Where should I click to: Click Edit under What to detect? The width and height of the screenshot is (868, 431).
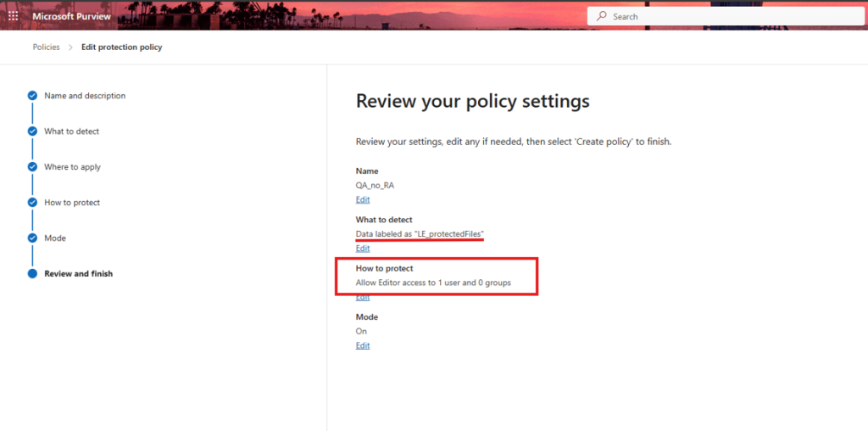tap(363, 249)
